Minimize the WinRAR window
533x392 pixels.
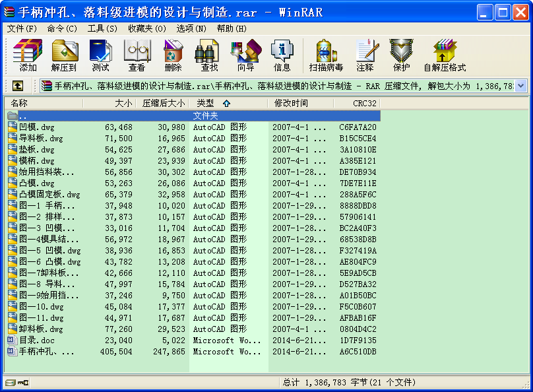click(x=485, y=13)
